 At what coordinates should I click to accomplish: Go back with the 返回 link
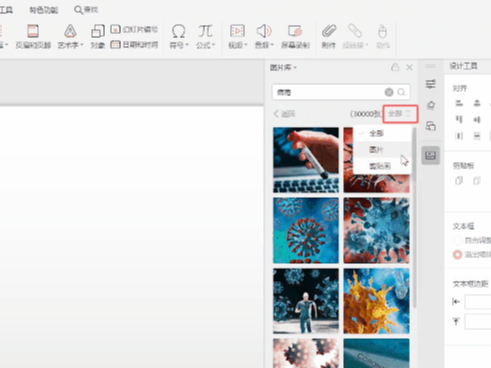coord(285,114)
